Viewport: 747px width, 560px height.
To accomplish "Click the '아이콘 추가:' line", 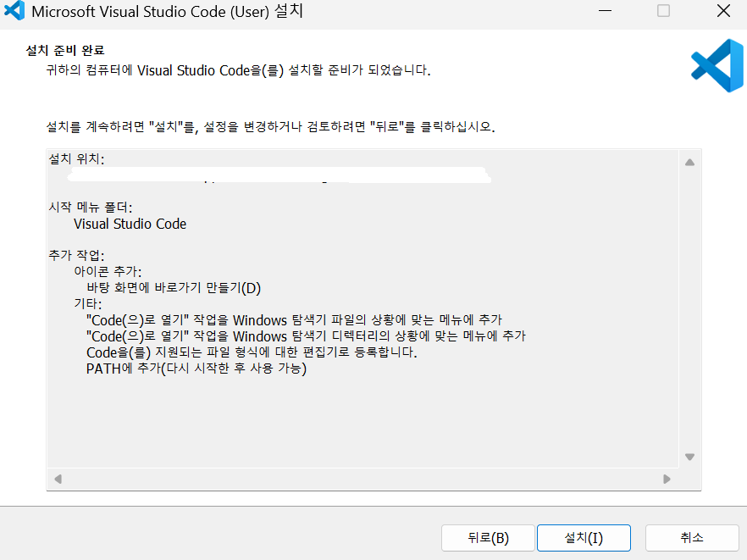I will click(x=108, y=271).
